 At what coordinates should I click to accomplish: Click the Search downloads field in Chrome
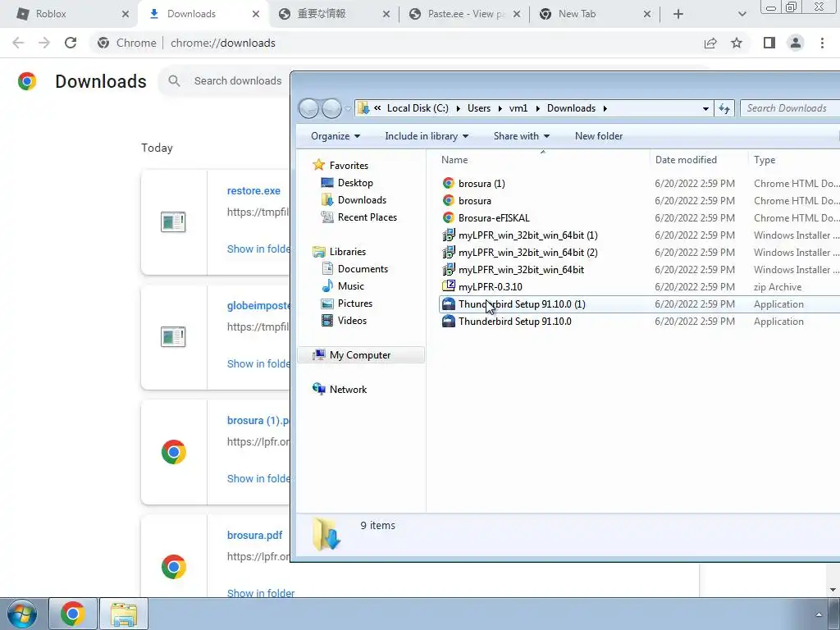(x=238, y=81)
